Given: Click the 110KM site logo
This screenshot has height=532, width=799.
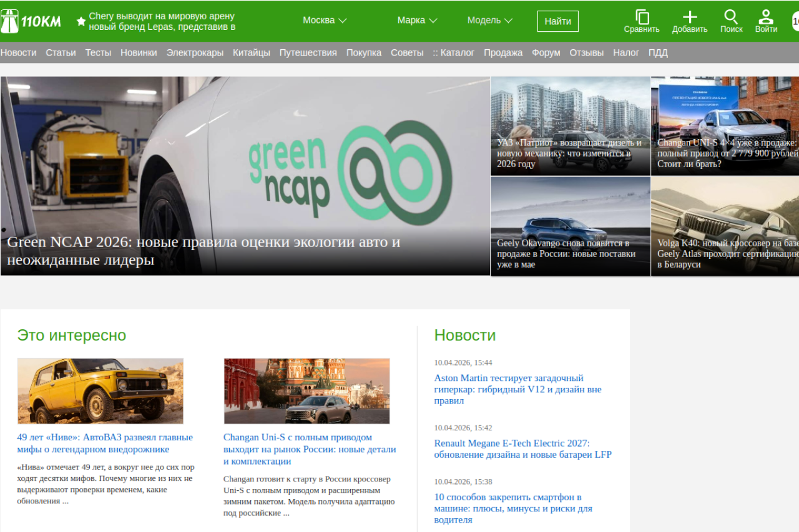Looking at the screenshot, I should 31,21.
